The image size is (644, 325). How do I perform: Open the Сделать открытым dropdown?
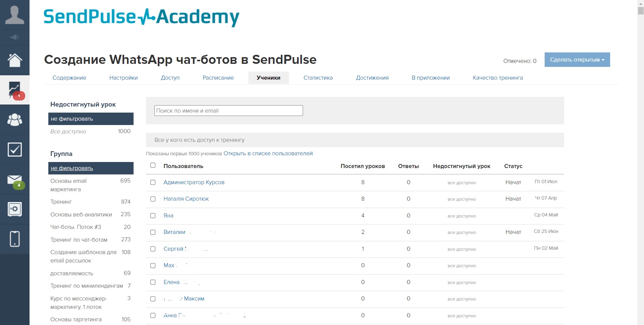click(577, 59)
